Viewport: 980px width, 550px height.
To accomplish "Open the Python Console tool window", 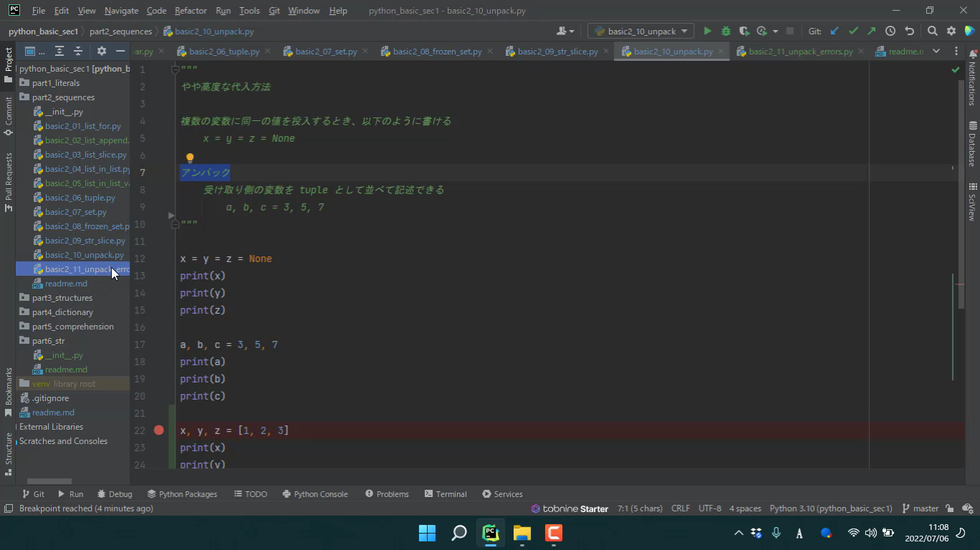I will click(314, 494).
